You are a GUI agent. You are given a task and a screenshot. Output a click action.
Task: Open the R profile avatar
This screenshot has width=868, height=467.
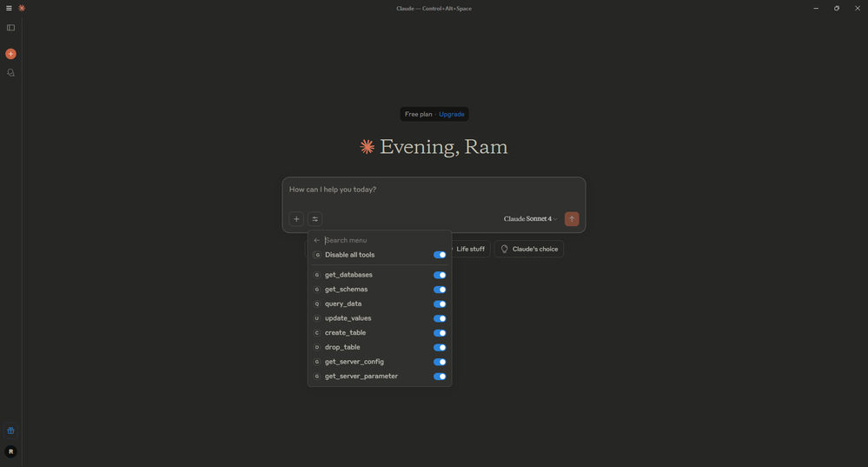tap(10, 451)
